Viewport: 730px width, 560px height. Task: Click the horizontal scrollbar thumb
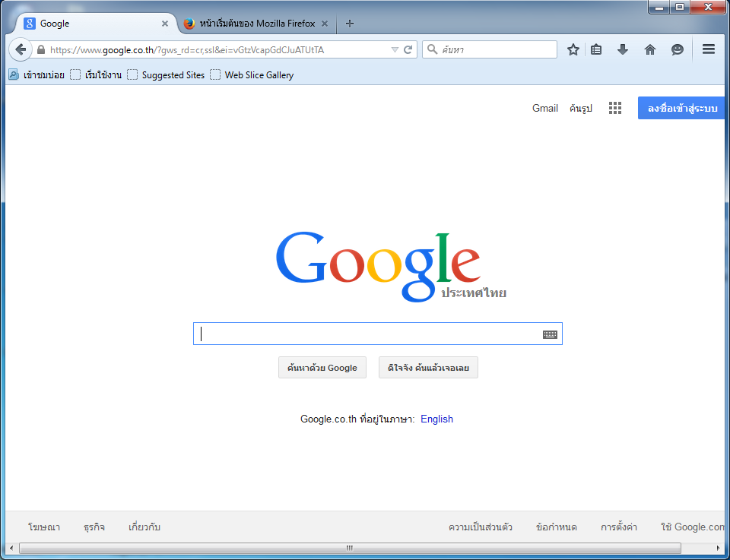[x=350, y=548]
